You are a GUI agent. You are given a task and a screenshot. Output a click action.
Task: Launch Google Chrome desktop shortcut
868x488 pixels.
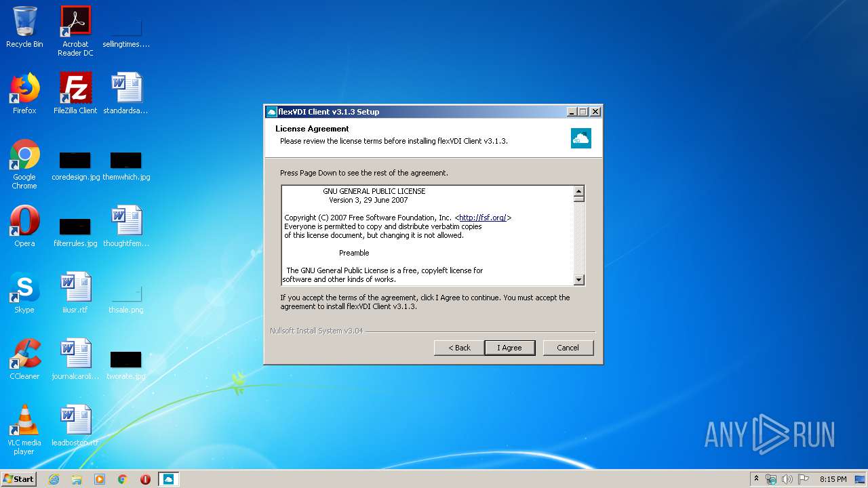24,164
